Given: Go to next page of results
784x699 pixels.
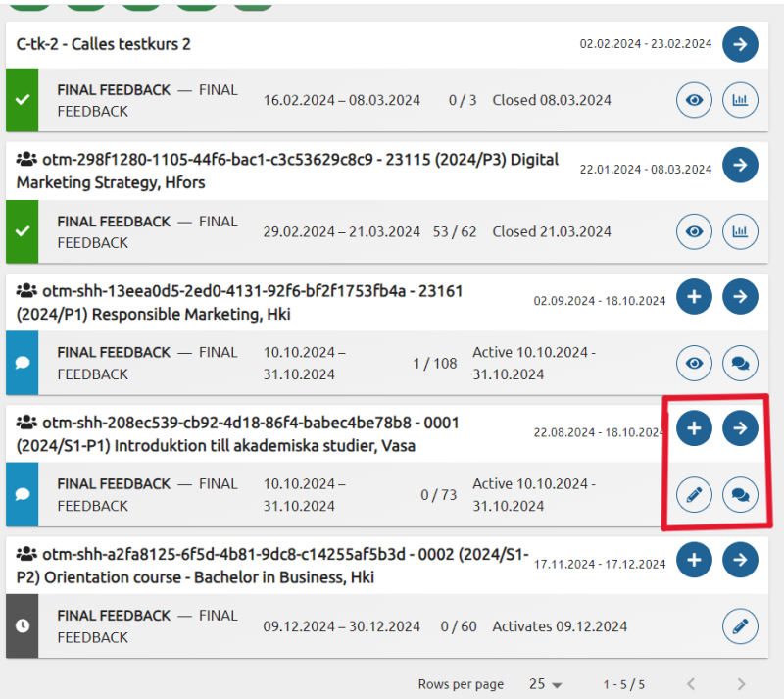Looking at the screenshot, I should coord(741,684).
